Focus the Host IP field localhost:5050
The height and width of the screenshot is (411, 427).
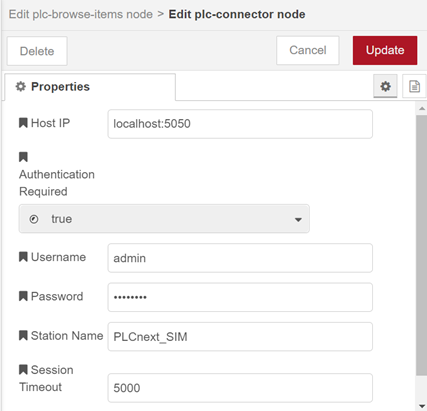(x=240, y=124)
